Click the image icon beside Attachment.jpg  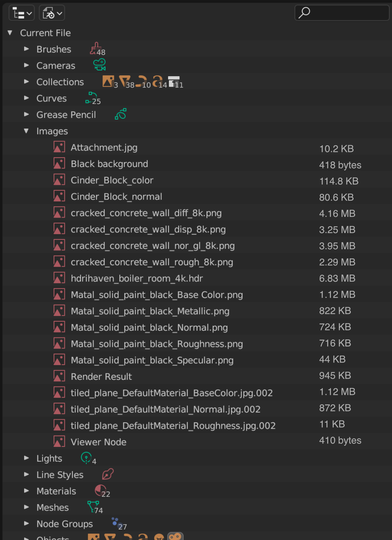point(59,147)
